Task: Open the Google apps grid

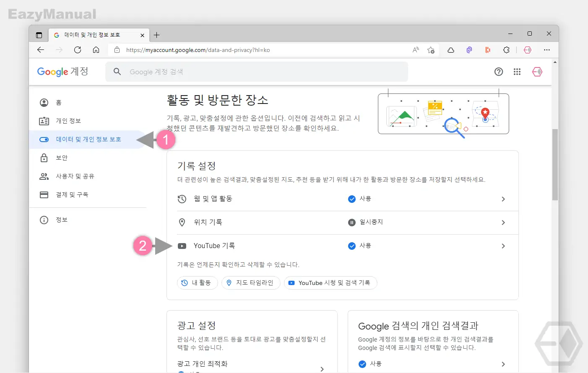Action: point(517,72)
